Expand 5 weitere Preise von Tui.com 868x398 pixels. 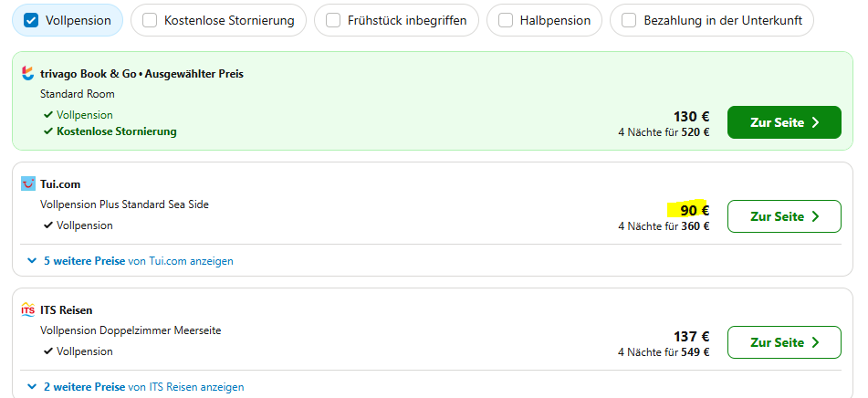click(138, 261)
